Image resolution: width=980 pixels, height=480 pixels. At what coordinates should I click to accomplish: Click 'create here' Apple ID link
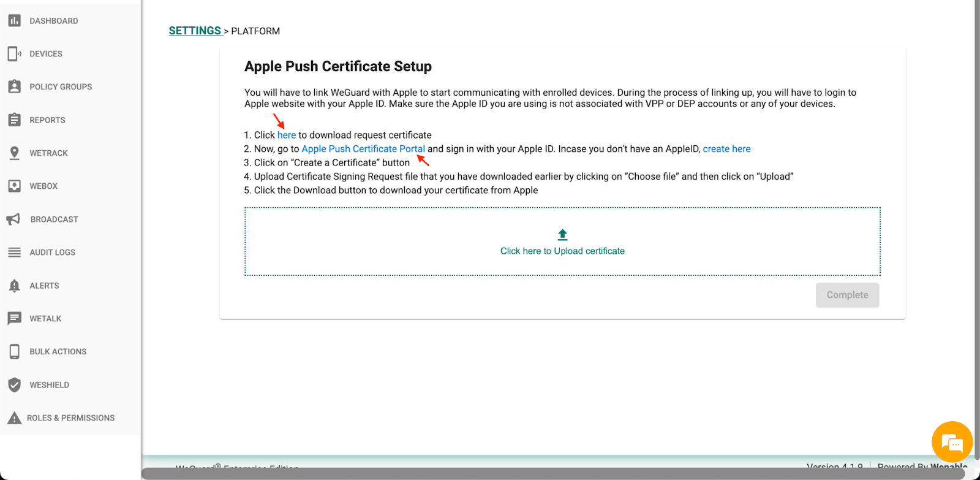726,149
